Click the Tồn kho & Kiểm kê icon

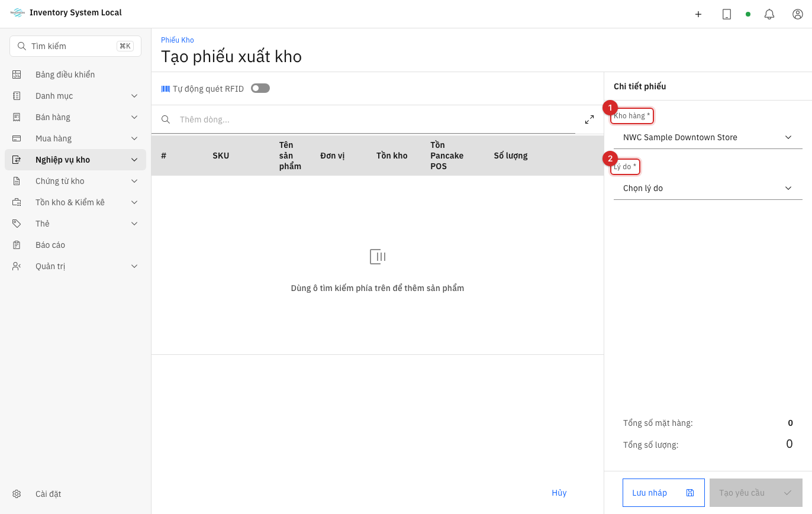pyautogui.click(x=17, y=202)
